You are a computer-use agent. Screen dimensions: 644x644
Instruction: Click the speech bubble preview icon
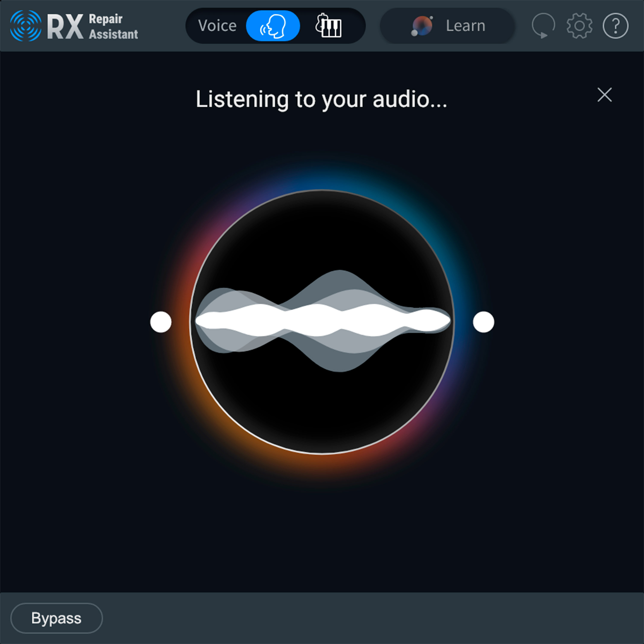[x=543, y=26]
